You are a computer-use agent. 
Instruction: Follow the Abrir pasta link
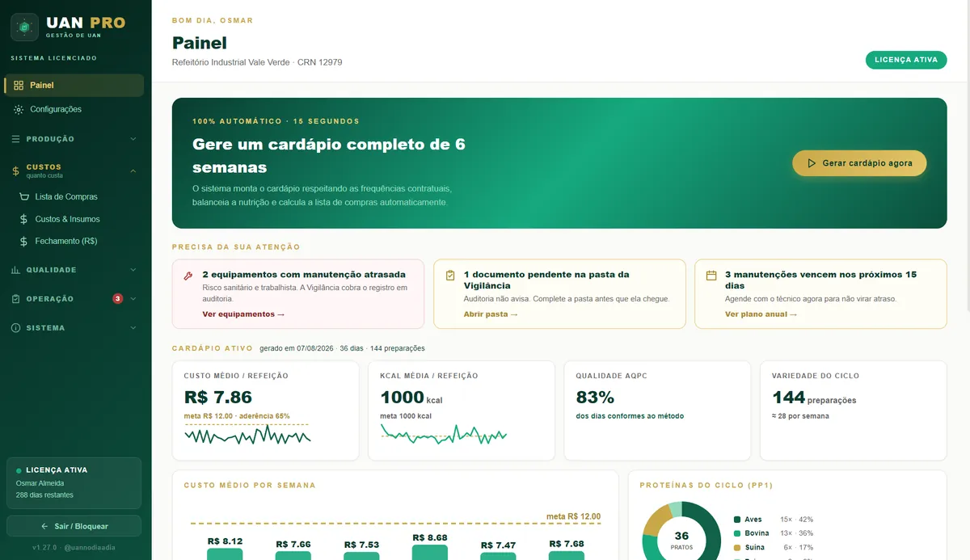(491, 314)
